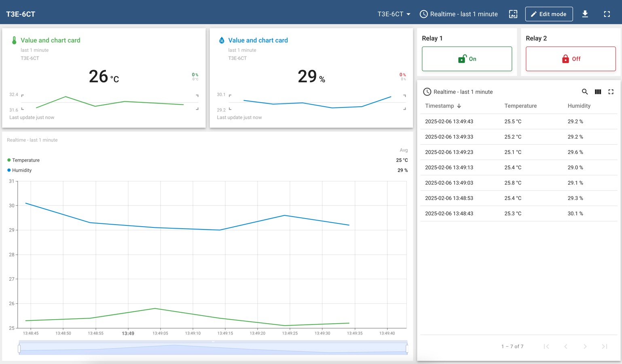
Task: Click the download dashboard icon
Action: tap(585, 14)
